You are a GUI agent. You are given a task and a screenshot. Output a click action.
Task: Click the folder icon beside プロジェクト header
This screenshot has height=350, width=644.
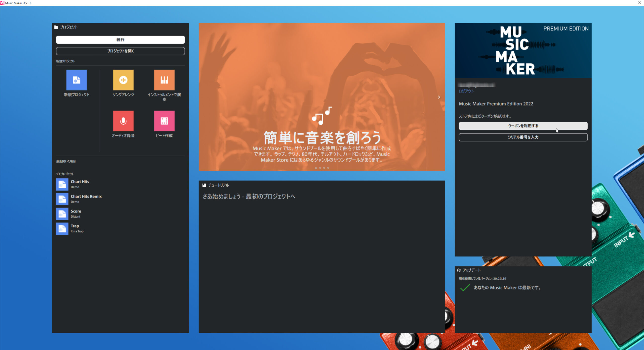click(x=56, y=27)
